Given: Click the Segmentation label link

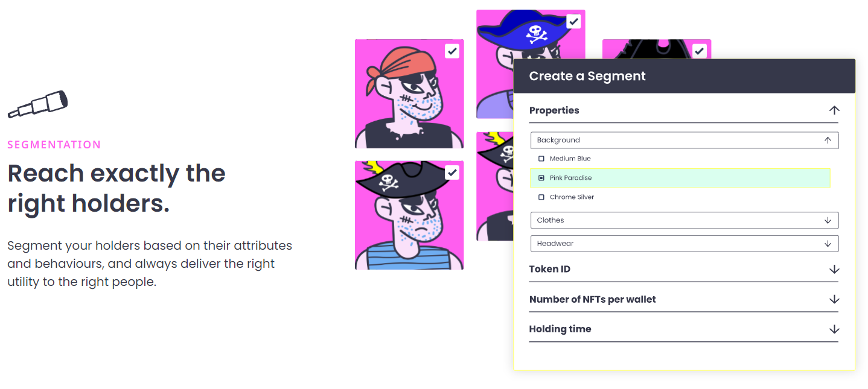Looking at the screenshot, I should [54, 145].
